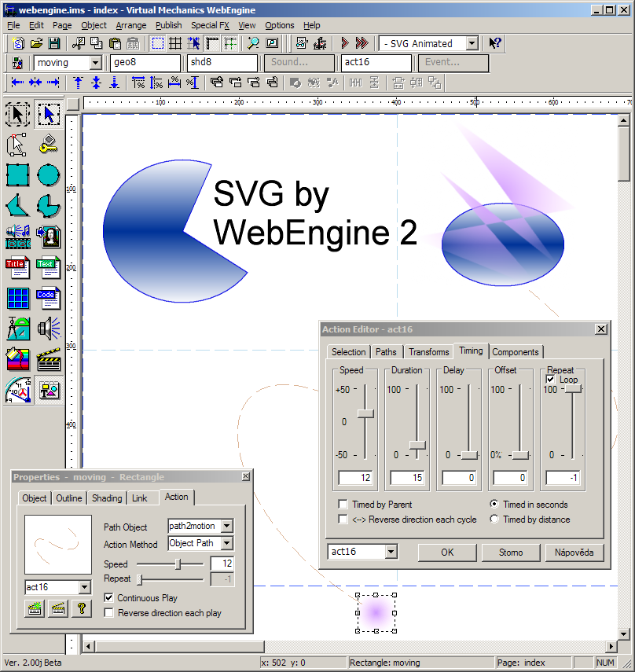Select the teal circle shape tool
The width and height of the screenshot is (635, 672).
pos(49,174)
